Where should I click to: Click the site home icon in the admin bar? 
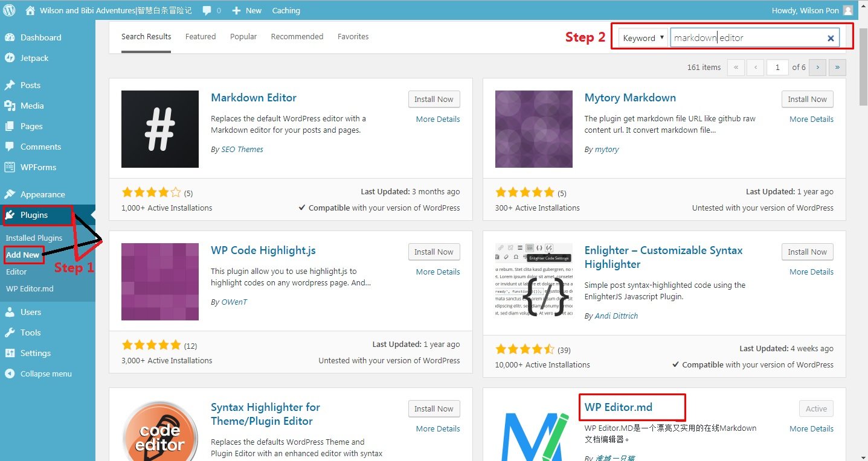[x=30, y=10]
